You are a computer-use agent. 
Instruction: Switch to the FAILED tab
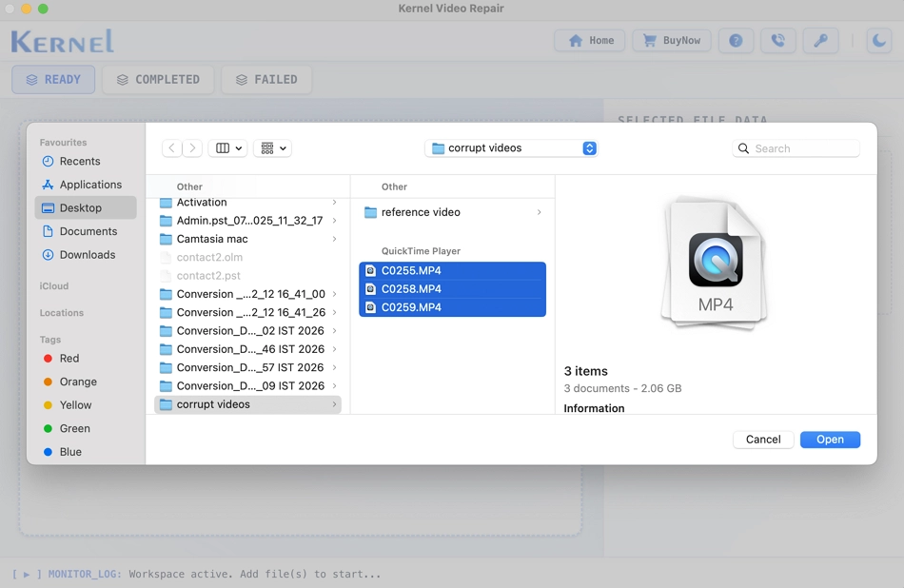[x=266, y=80]
